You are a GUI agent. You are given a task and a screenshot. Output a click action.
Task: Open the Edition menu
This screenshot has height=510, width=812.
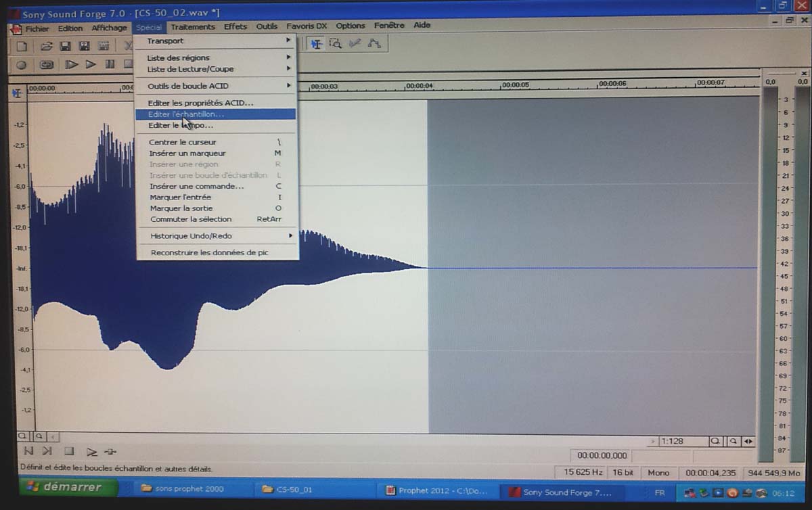(70, 28)
